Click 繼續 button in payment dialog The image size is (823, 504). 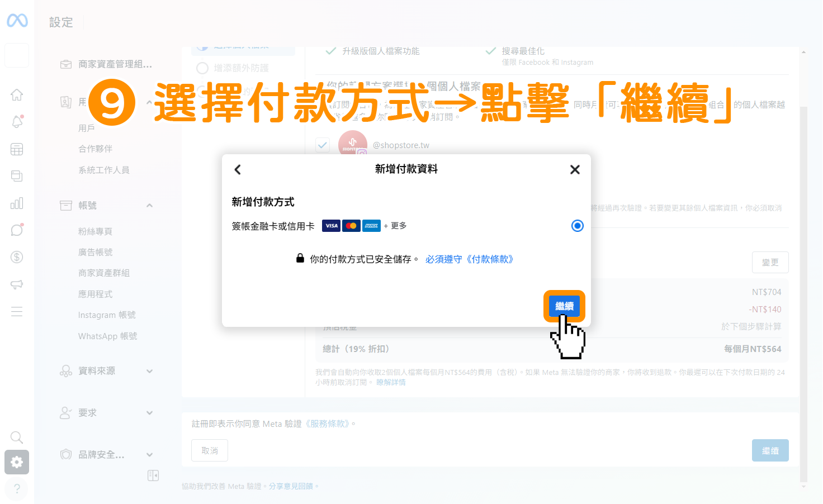[564, 306]
